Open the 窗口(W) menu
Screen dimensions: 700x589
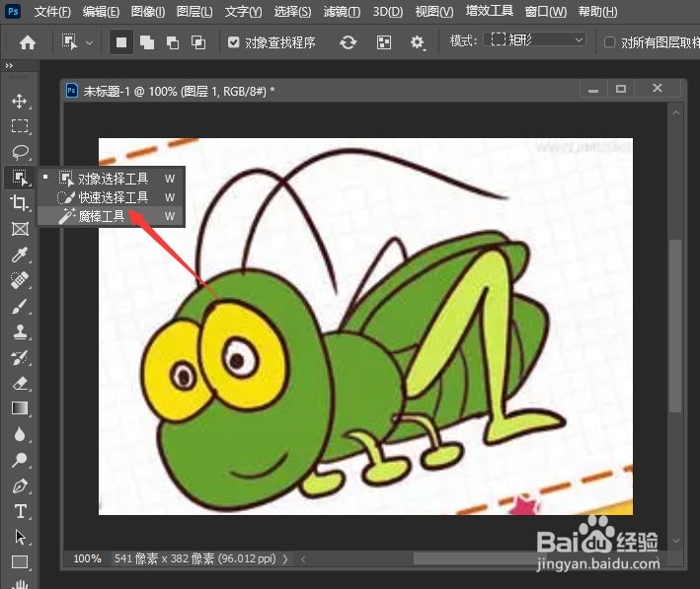(x=546, y=11)
